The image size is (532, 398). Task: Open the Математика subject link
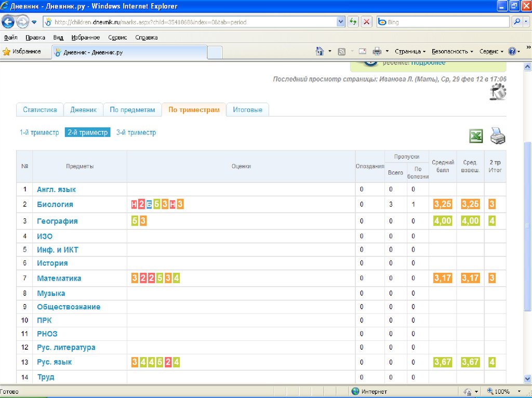pos(59,278)
